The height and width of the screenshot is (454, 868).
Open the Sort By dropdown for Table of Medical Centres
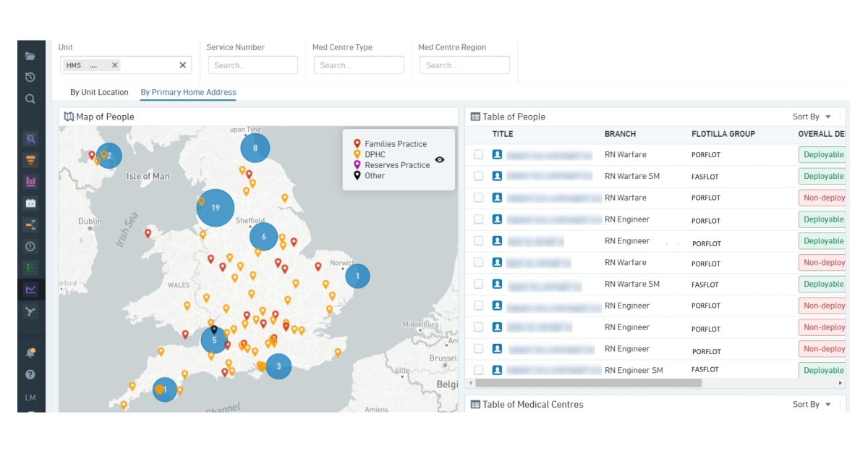810,404
